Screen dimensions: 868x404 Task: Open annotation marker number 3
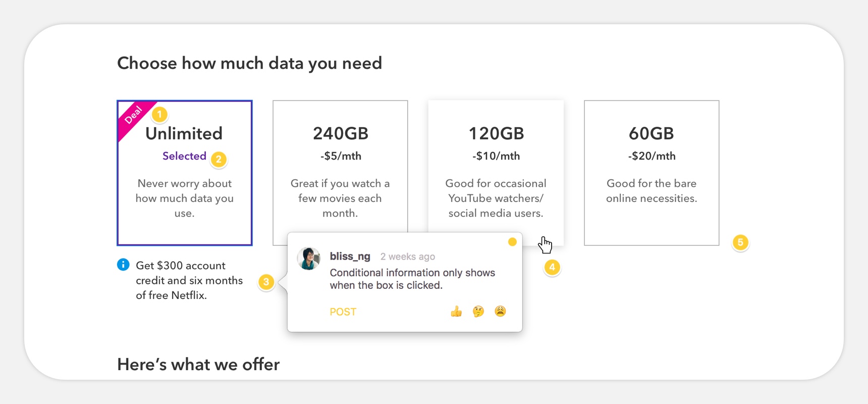point(266,282)
